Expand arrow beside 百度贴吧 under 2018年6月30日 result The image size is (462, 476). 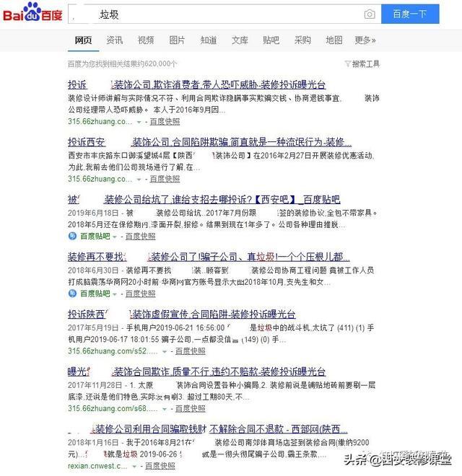(115, 294)
